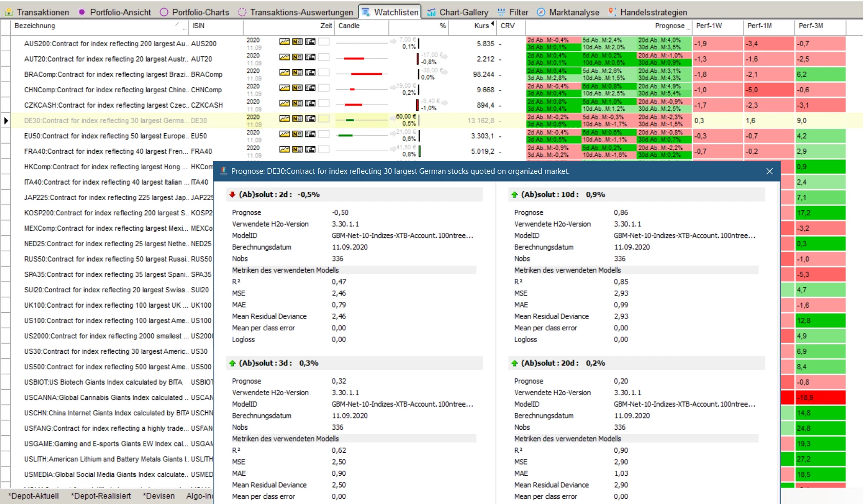
Task: Switch to Portfolio-Charts tab
Action: tap(194, 12)
